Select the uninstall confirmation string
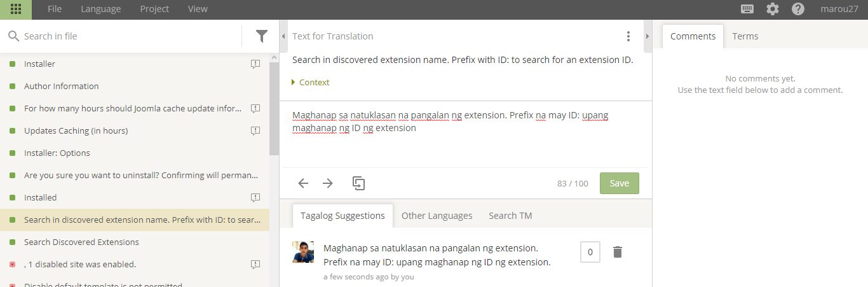 135,175
